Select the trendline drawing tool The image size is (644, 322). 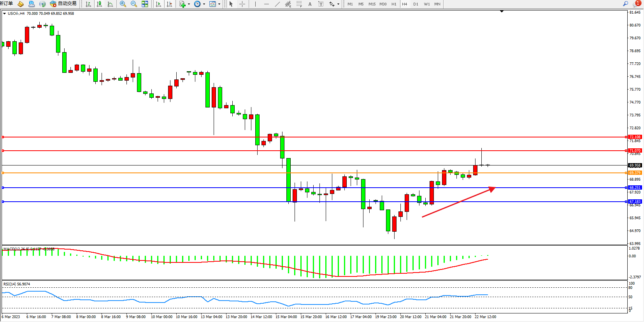[x=277, y=4]
